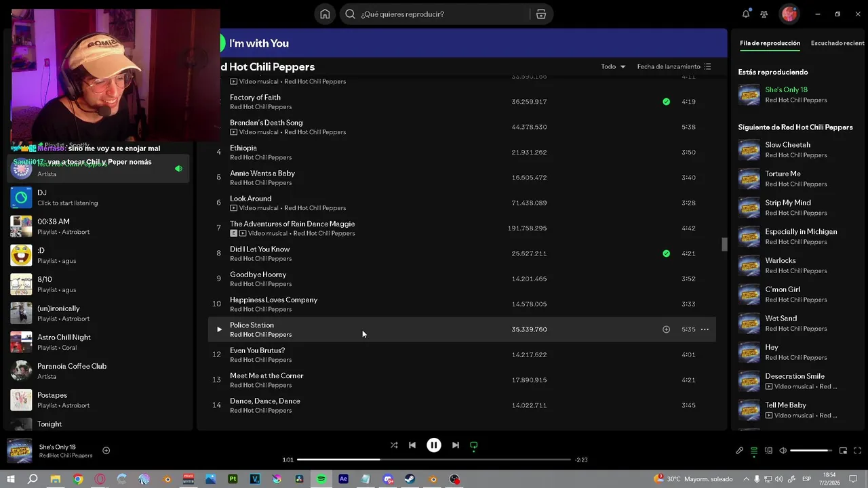Open After Effects from the taskbar
868x488 pixels.
tap(344, 479)
